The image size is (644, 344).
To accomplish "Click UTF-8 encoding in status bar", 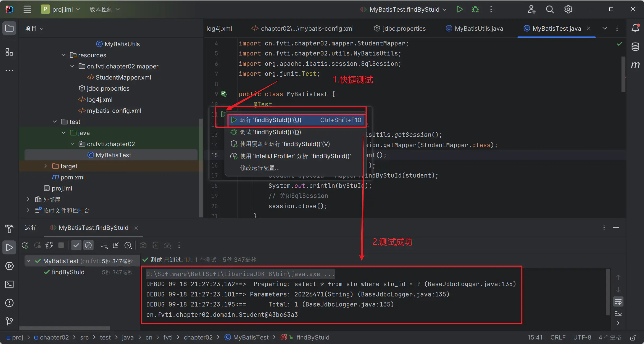I will (x=582, y=337).
